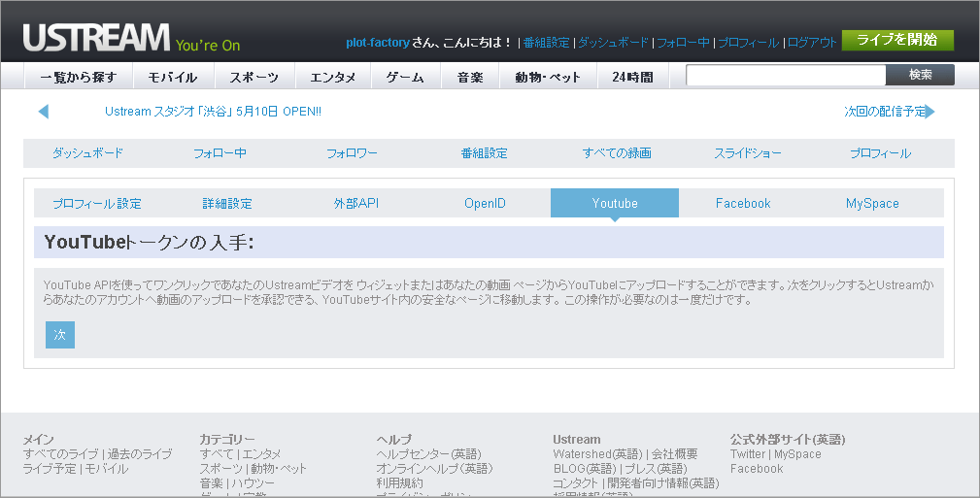Switch to the フォロー中 tab
Image resolution: width=980 pixels, height=498 pixels.
(220, 153)
